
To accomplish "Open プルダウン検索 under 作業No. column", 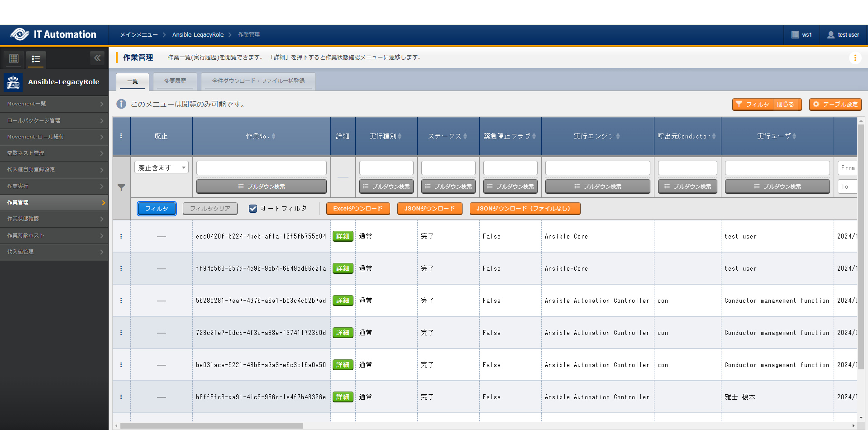I will click(261, 186).
